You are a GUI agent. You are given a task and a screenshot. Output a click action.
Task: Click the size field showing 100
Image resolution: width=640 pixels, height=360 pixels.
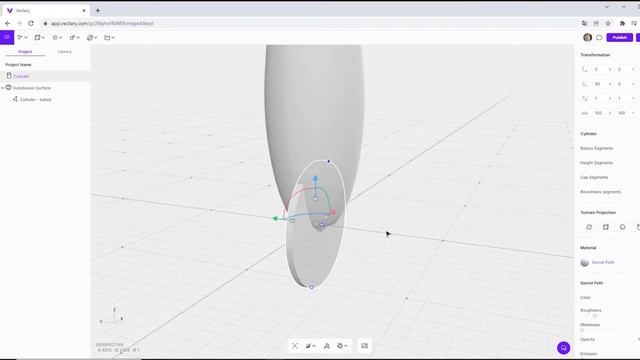click(x=602, y=113)
